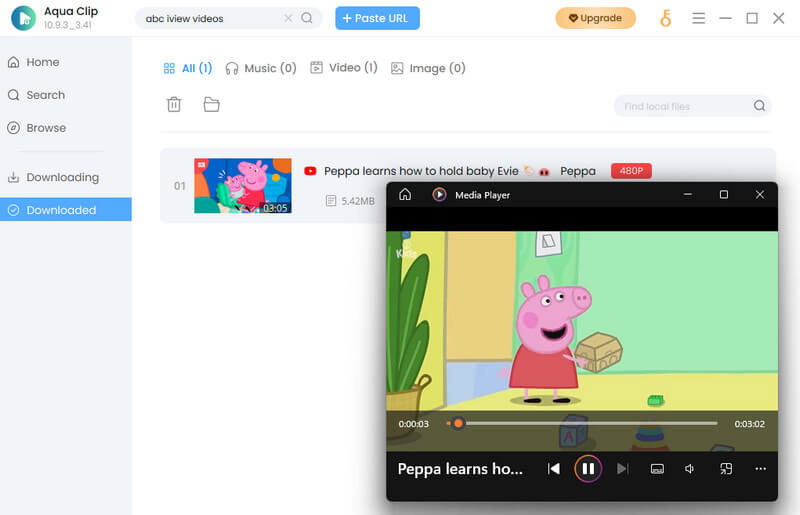Click the Find local files magnifier icon
This screenshot has height=515, width=800.
pyautogui.click(x=759, y=106)
